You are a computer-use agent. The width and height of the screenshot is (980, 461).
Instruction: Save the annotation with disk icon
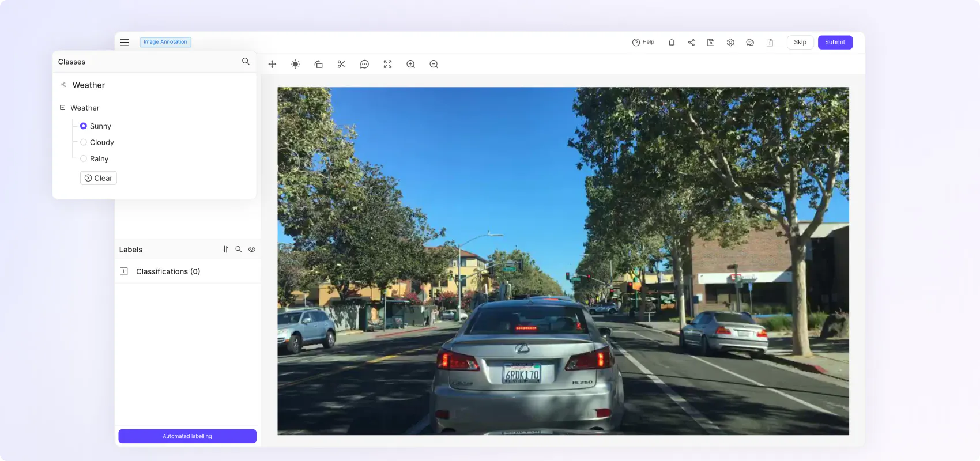pyautogui.click(x=711, y=42)
